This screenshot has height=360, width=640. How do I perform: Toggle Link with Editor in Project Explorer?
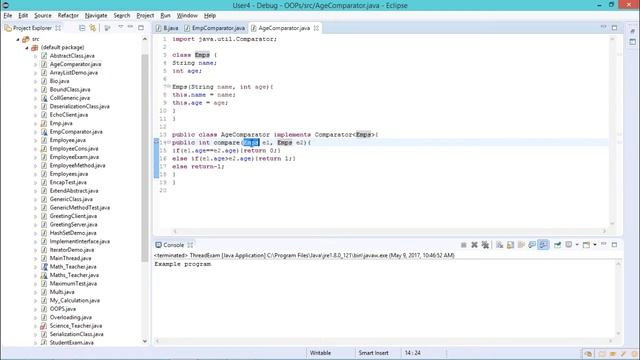(x=93, y=28)
